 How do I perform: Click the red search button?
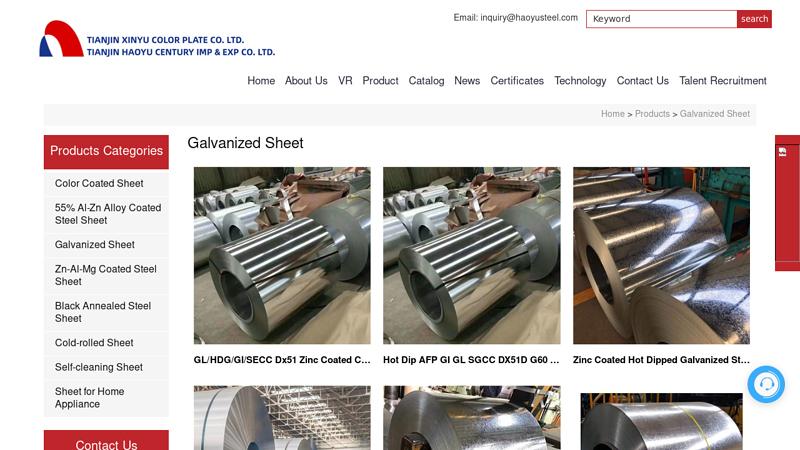(754, 19)
